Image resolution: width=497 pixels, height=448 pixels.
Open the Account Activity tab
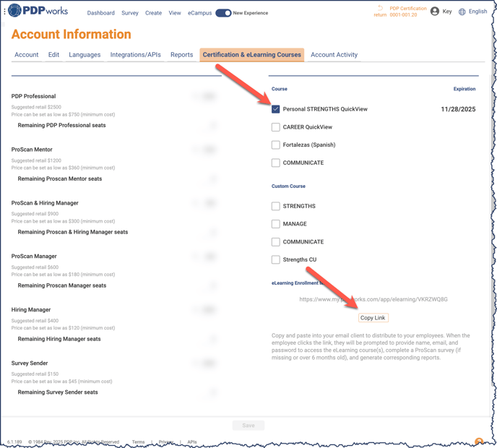(334, 55)
